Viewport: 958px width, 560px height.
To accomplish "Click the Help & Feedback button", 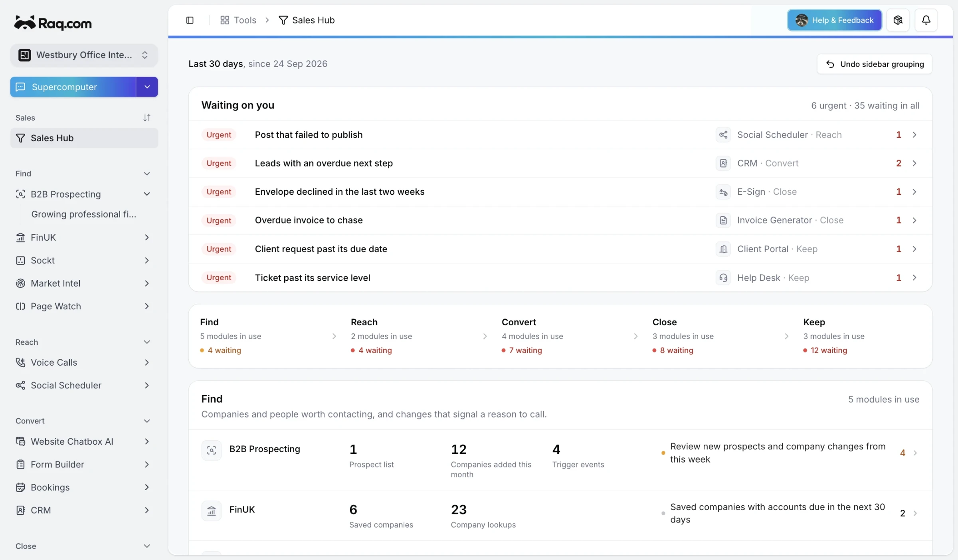I will click(835, 20).
